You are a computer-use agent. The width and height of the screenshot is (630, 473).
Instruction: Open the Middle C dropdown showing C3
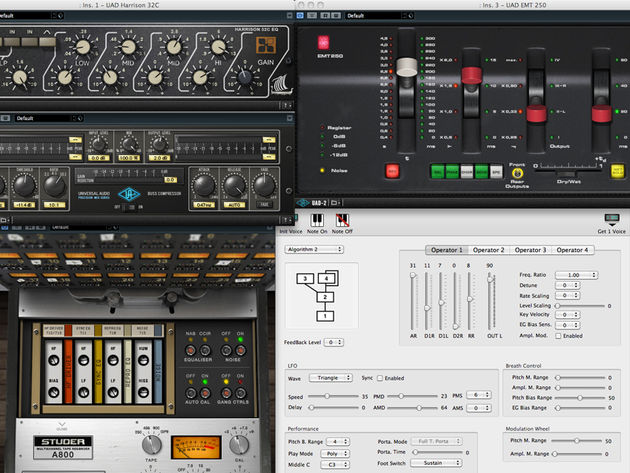335,465
